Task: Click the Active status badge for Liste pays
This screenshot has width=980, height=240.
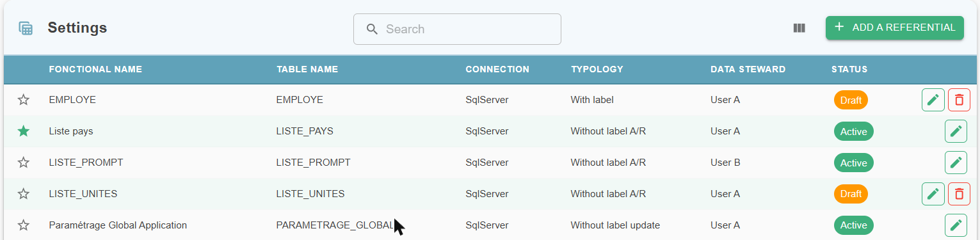Action: pos(853,132)
